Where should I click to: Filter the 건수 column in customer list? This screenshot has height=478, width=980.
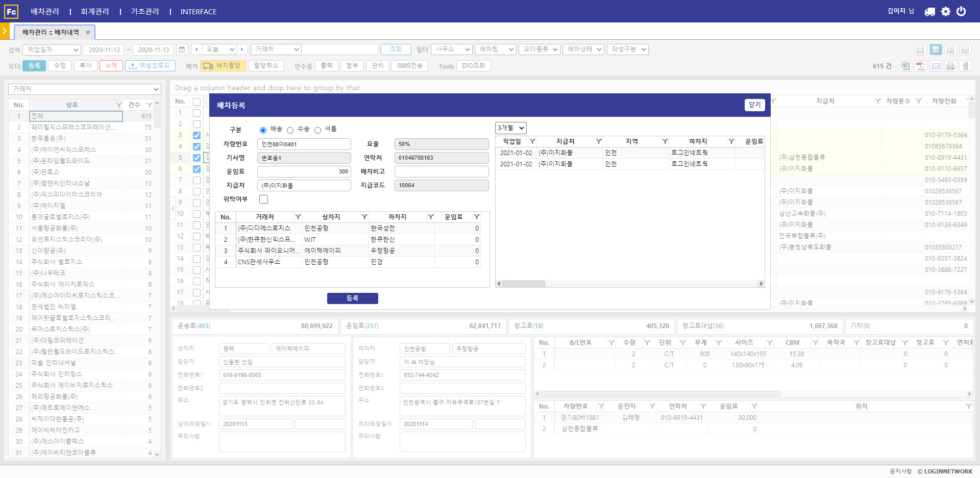click(150, 105)
